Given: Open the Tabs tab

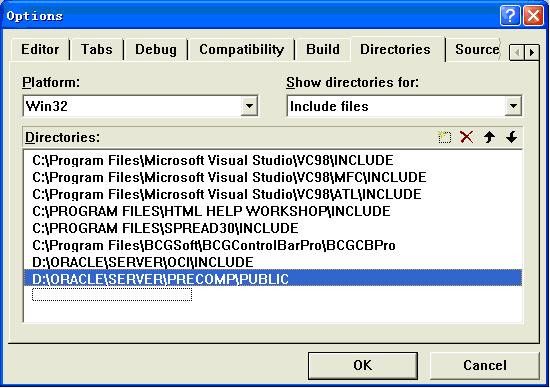Looking at the screenshot, I should (96, 49).
